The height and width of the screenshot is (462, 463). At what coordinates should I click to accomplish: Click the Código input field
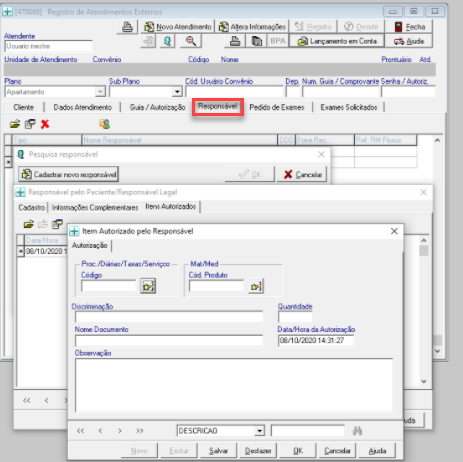(109, 286)
